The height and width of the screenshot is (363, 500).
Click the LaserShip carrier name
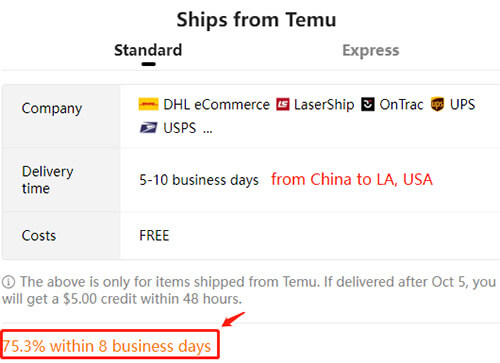tap(324, 105)
